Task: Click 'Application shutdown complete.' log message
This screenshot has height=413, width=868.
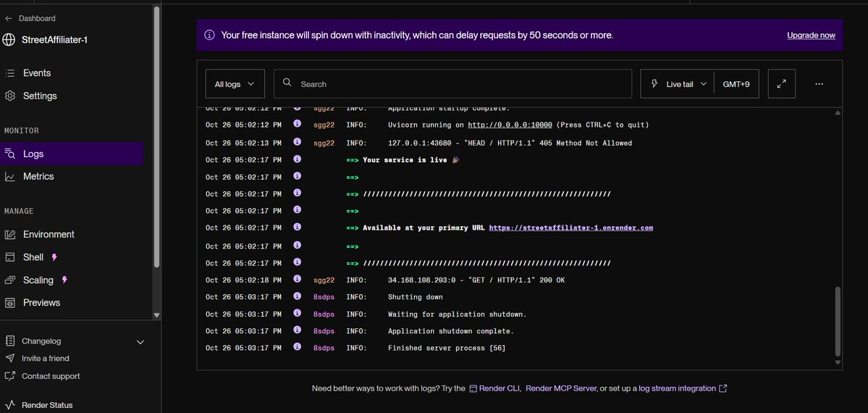Action: 450,332
